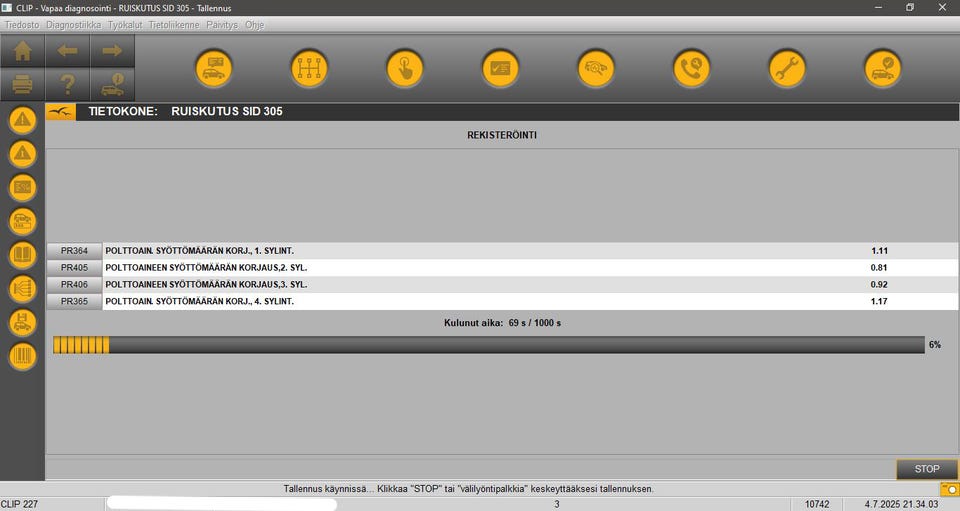Click the REKISTERÖINTI heading
This screenshot has width=960, height=511.
[x=502, y=135]
